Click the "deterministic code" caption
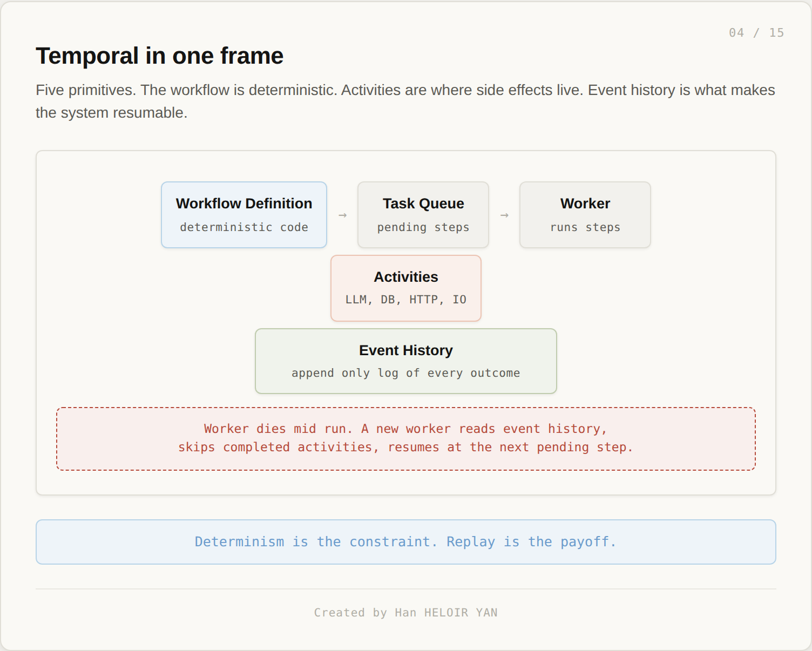 tap(244, 227)
